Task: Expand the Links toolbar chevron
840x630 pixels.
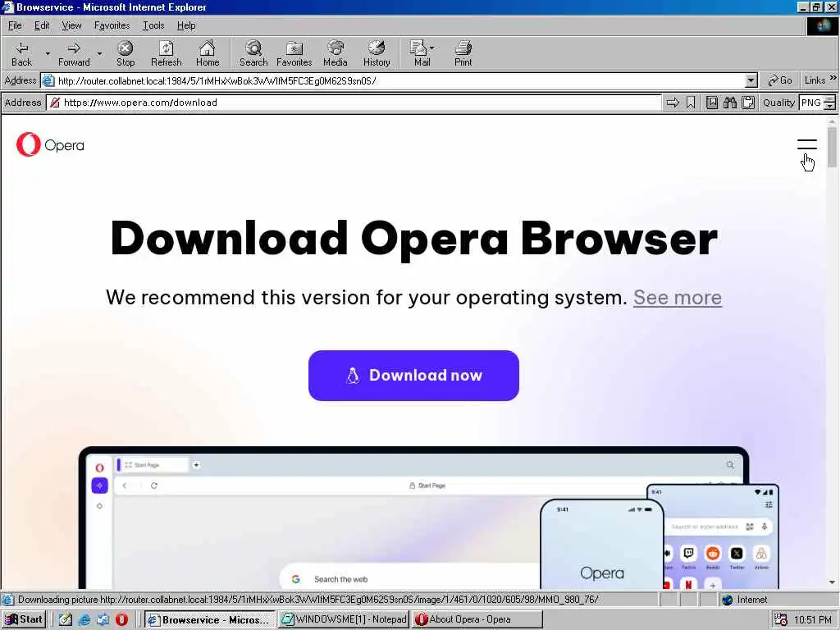Action: [833, 78]
